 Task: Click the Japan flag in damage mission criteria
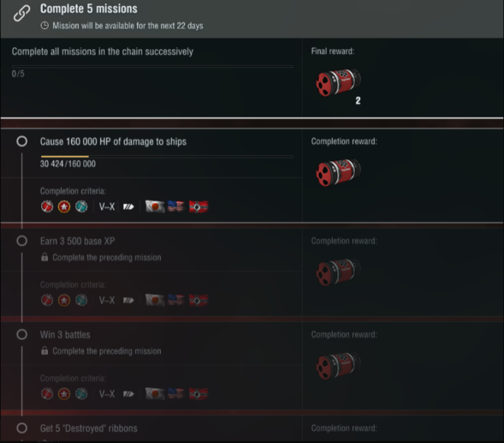click(x=155, y=207)
